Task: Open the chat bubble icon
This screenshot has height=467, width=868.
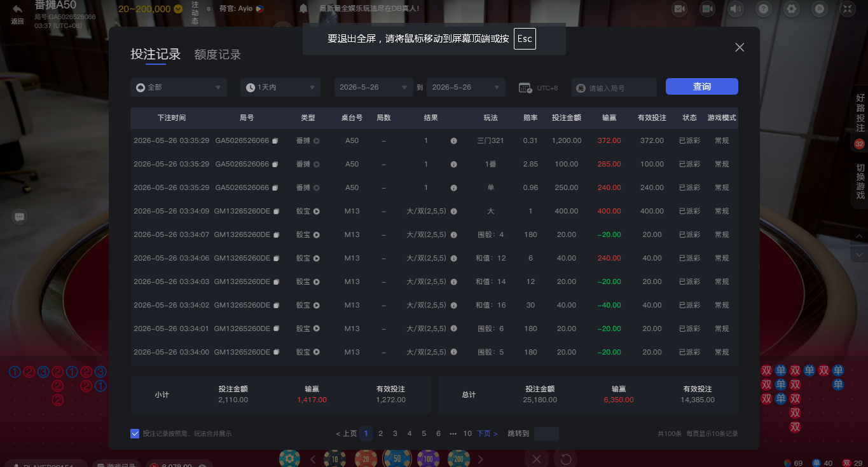Action: coord(20,217)
